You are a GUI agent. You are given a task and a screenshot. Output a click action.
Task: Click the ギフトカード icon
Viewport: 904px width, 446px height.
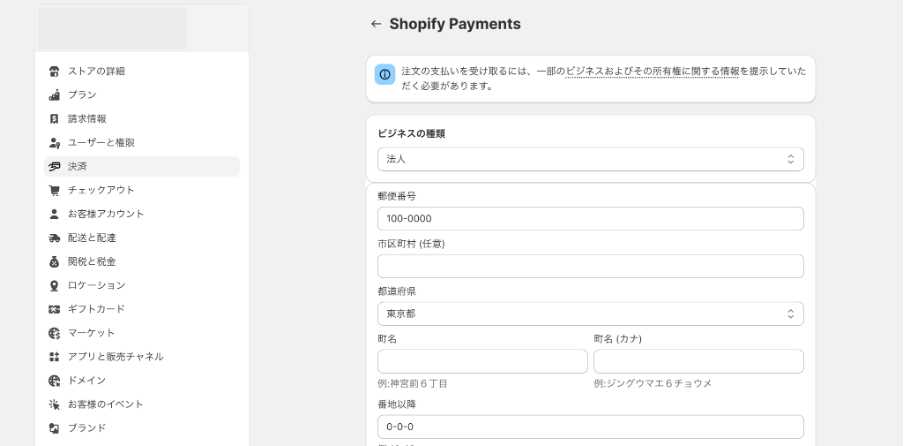click(x=54, y=309)
